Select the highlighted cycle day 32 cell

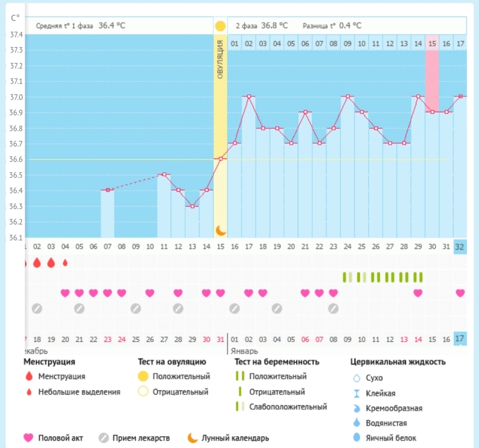[x=460, y=246]
